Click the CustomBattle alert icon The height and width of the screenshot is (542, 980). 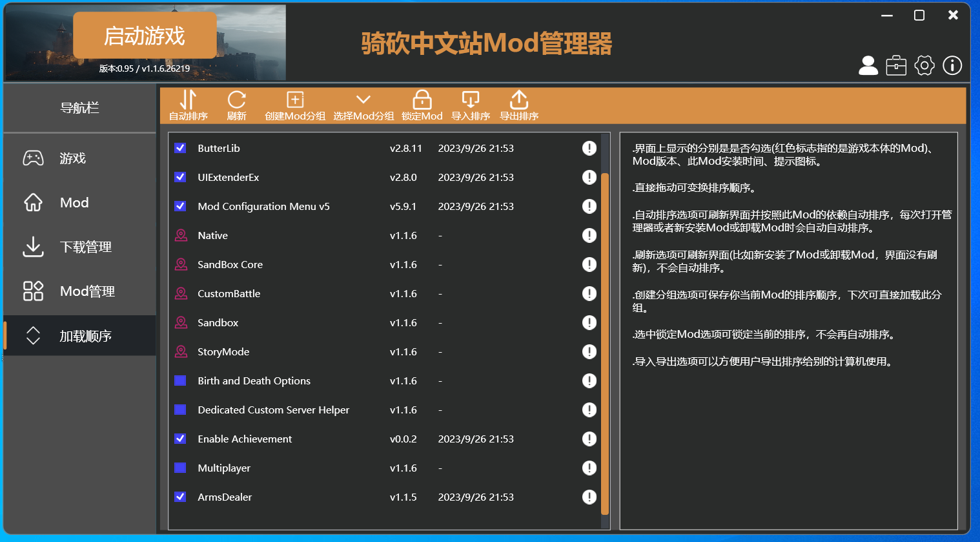coord(589,293)
